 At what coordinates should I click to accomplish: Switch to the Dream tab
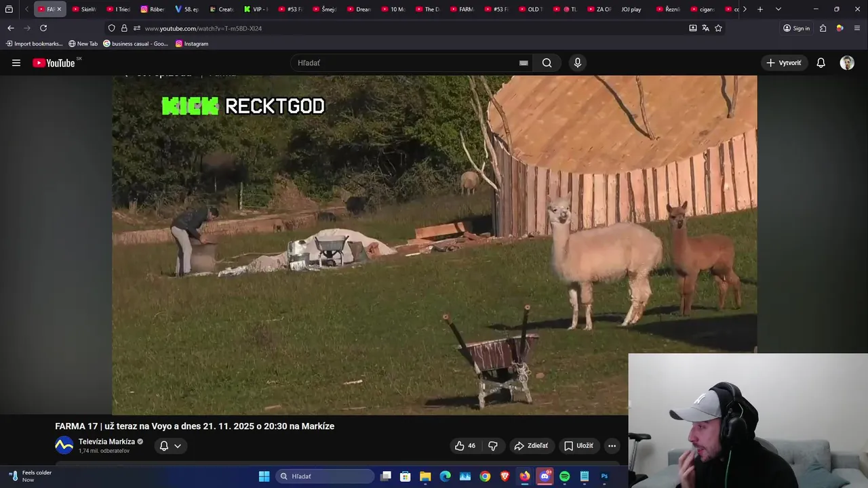coord(359,9)
